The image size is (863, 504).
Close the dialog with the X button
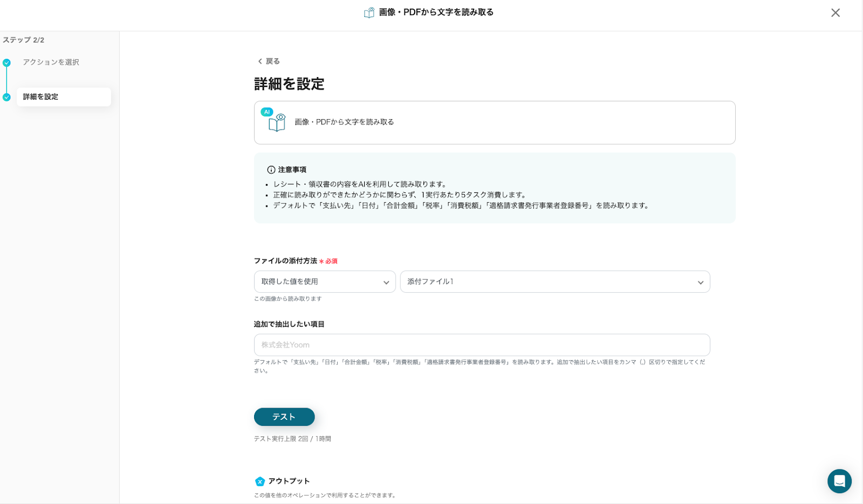835,12
